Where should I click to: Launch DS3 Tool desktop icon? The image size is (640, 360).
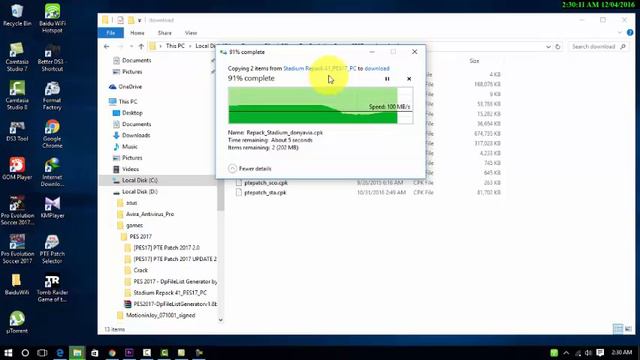coord(17,131)
